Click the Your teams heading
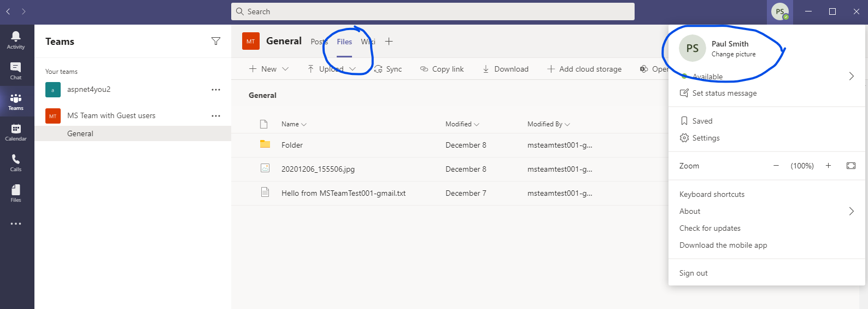 point(61,72)
